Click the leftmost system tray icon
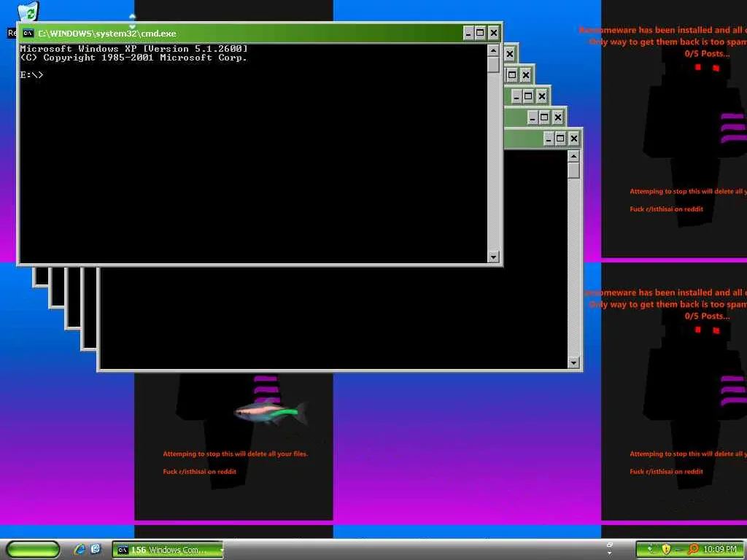The height and width of the screenshot is (560, 747). [650, 550]
